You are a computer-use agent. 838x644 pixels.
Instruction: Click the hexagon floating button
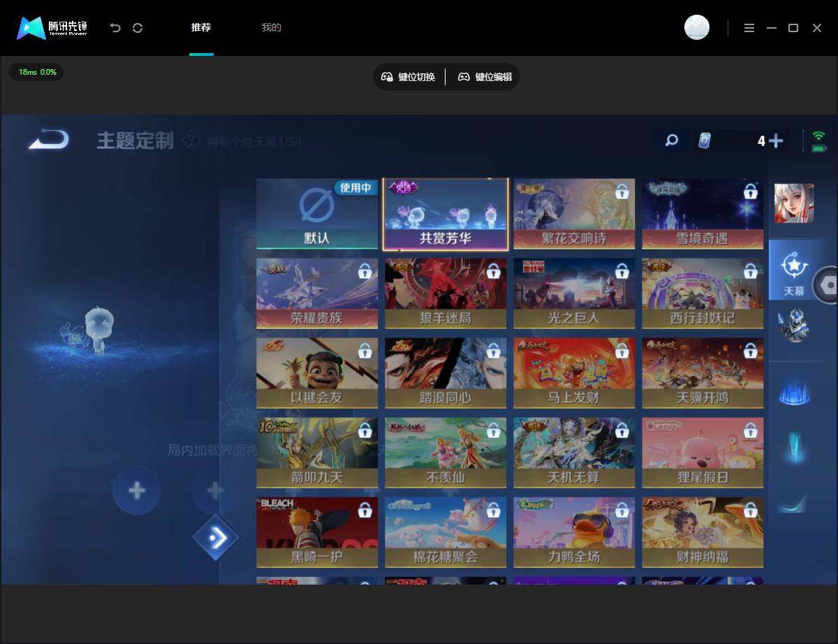click(x=828, y=285)
